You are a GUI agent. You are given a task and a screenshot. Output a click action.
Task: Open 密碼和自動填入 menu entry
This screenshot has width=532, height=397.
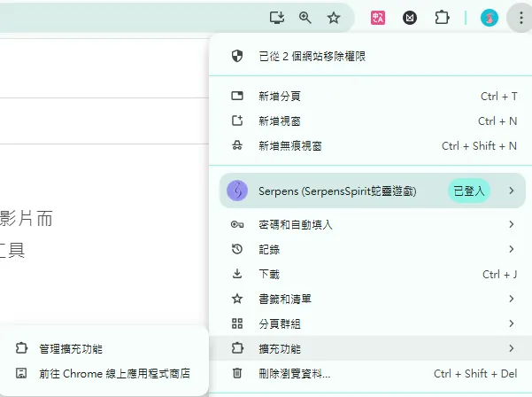pyautogui.click(x=371, y=224)
